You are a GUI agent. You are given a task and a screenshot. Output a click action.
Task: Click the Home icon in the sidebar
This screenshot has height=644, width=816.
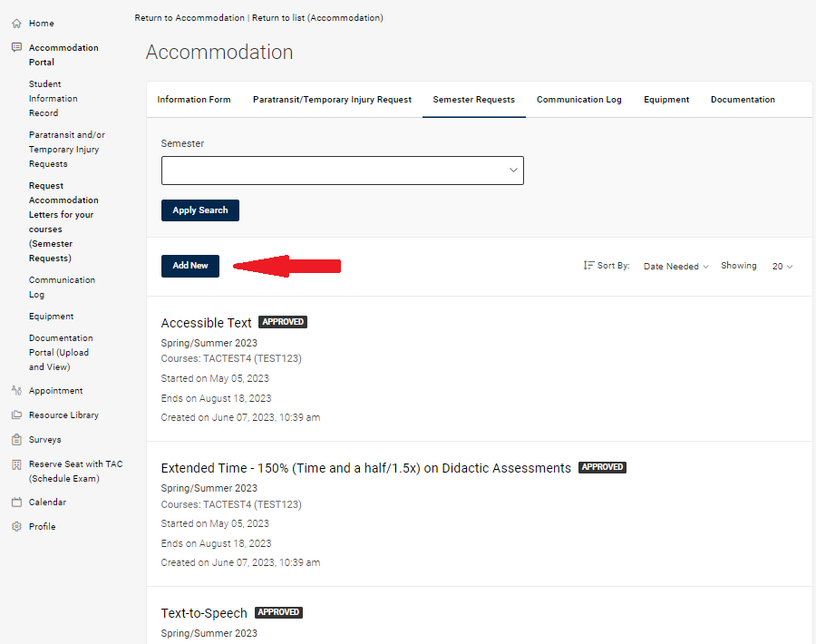[15, 23]
